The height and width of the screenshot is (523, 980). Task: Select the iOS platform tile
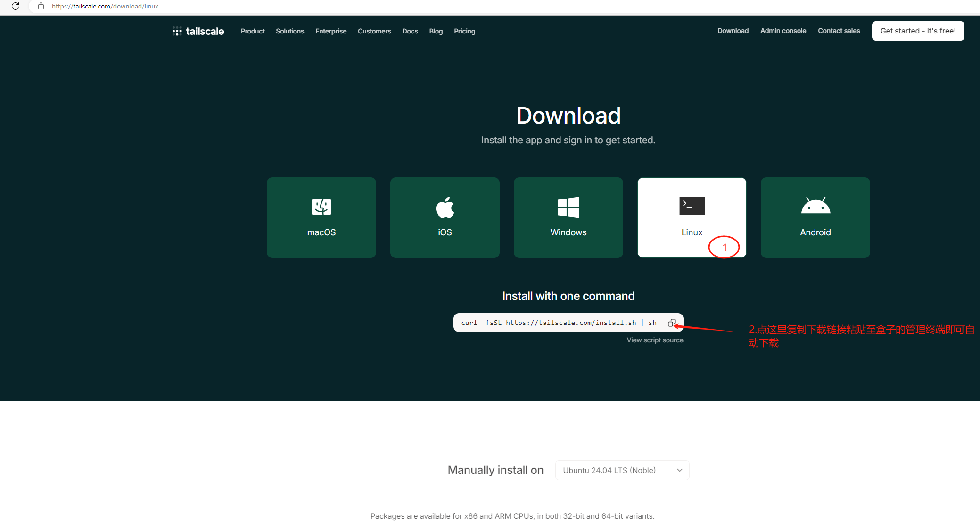445,217
